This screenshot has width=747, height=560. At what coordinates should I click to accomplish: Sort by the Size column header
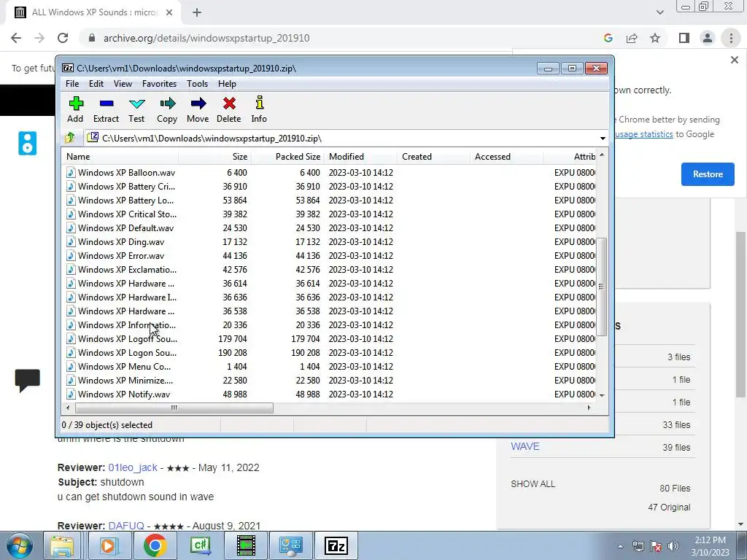pos(215,157)
